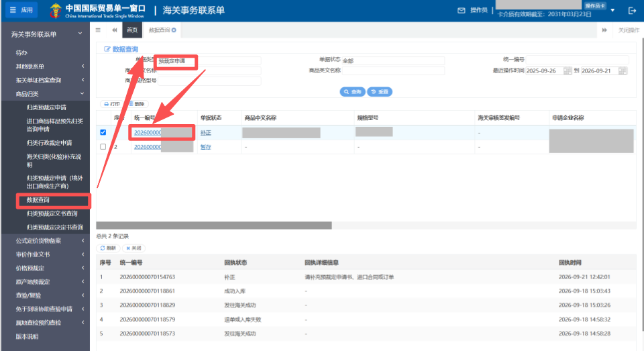Open the user account dropdown arrow
This screenshot has height=351, width=644.
[612, 10]
